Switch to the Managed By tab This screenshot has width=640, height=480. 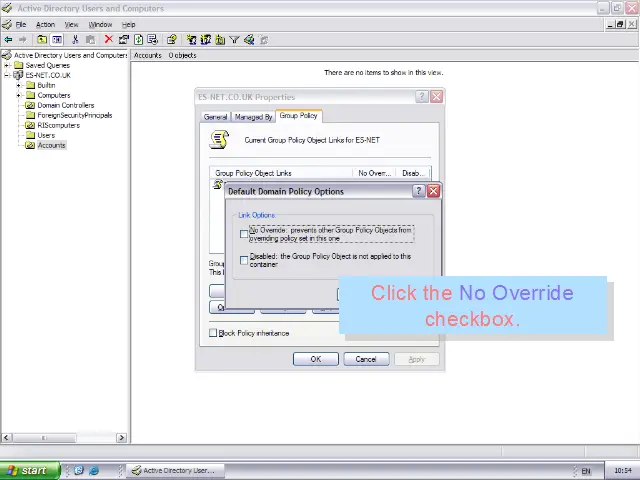coord(253,117)
